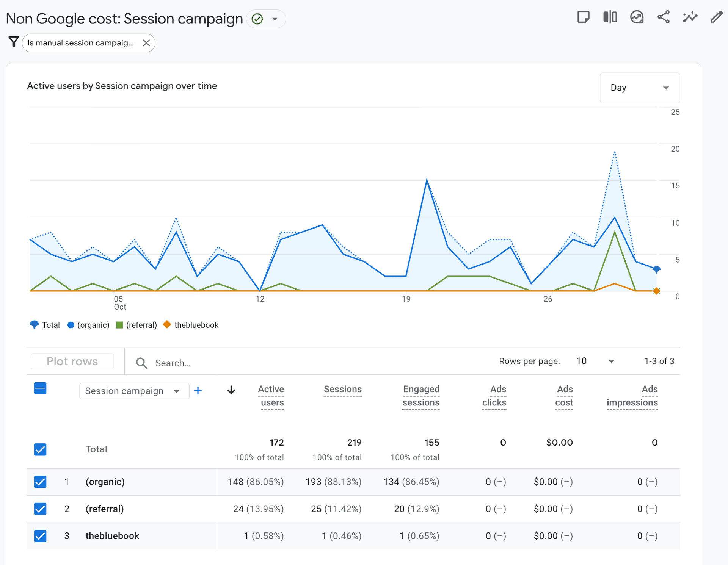Open dropdown next to report status checkmark

[x=275, y=19]
